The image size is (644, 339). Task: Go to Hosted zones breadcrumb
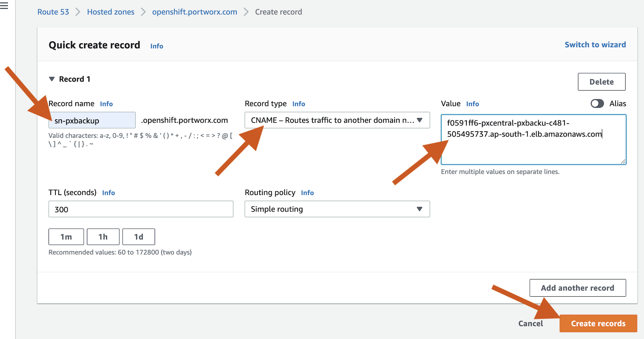click(111, 12)
